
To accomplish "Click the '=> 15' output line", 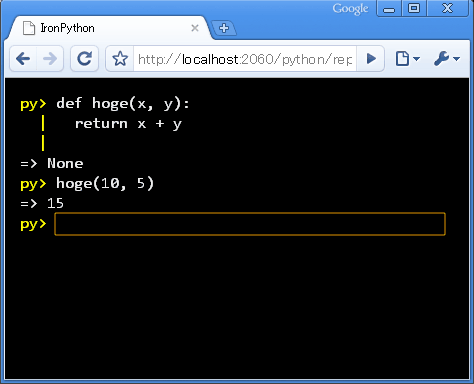I will [x=42, y=203].
